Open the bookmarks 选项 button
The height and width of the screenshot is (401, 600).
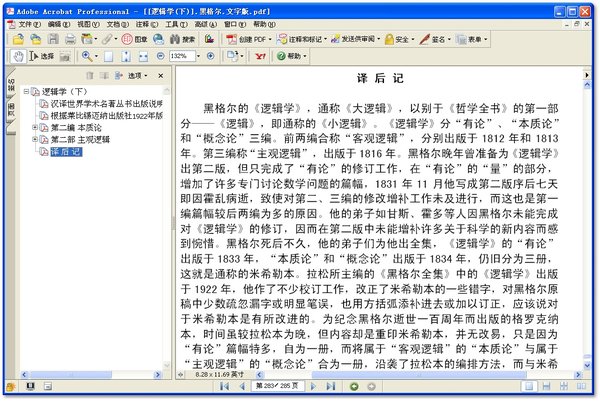pyautogui.click(x=137, y=76)
